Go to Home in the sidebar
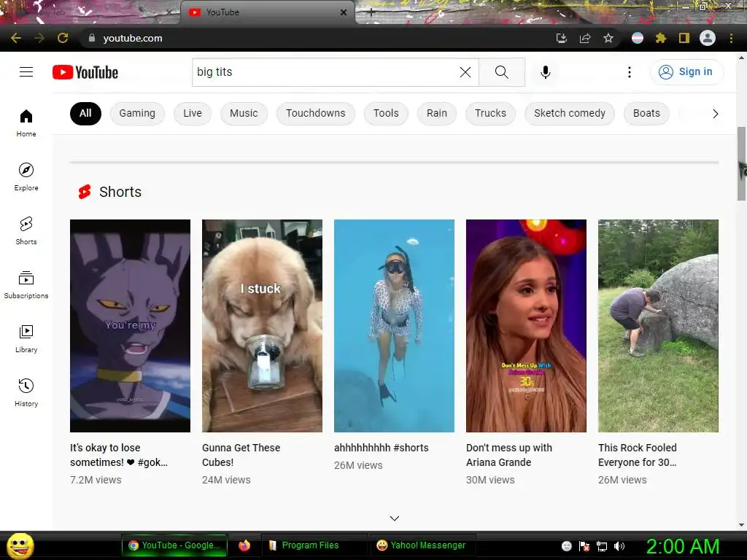Image resolution: width=747 pixels, height=560 pixels. (x=26, y=122)
